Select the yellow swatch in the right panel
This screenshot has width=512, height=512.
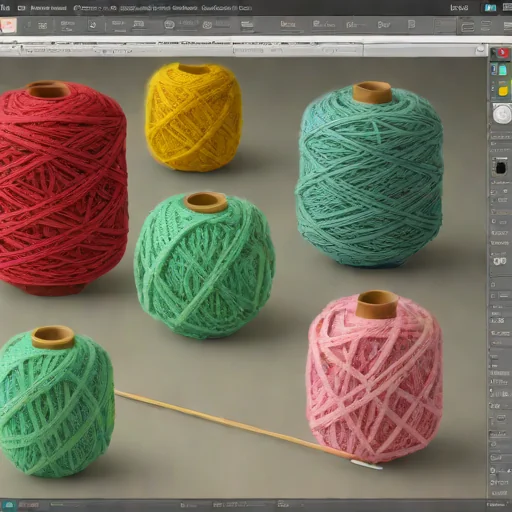[x=503, y=91]
